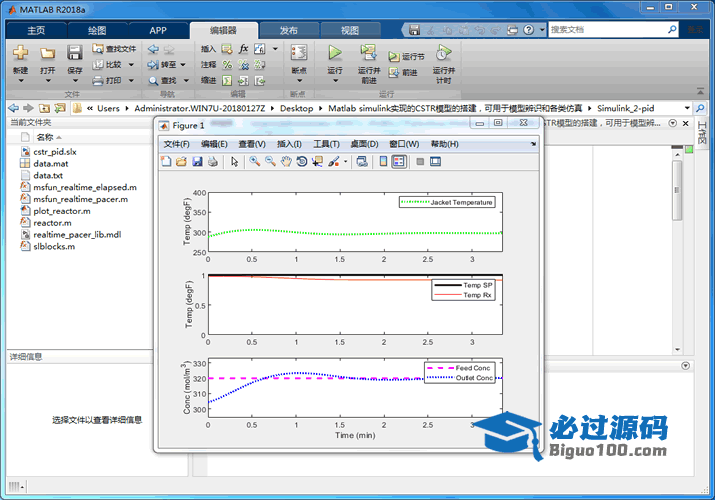Open the 文件(F) menu in Figure 1
The width and height of the screenshot is (715, 500).
click(x=176, y=144)
